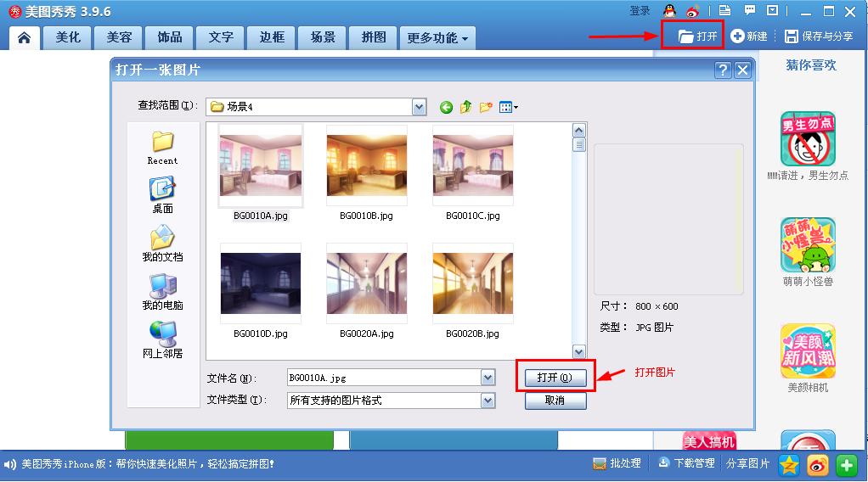
Task: Click the 打开 toolbar button
Action: click(697, 36)
